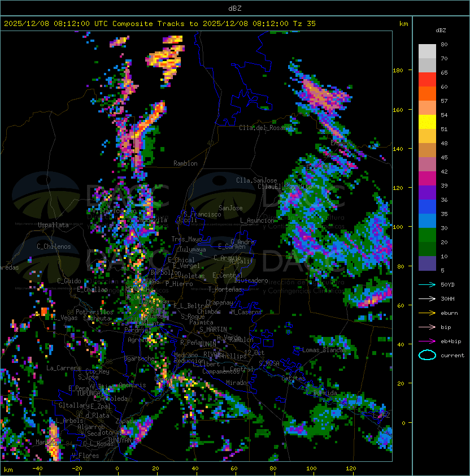Click the TUNUYAN place label
The height and width of the screenshot is (476, 470).
click(120, 440)
